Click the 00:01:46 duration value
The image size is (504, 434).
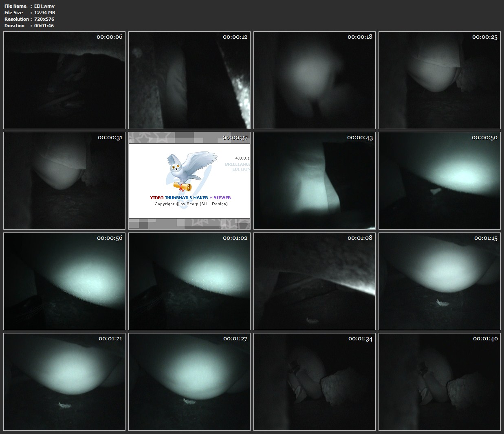[x=44, y=26]
